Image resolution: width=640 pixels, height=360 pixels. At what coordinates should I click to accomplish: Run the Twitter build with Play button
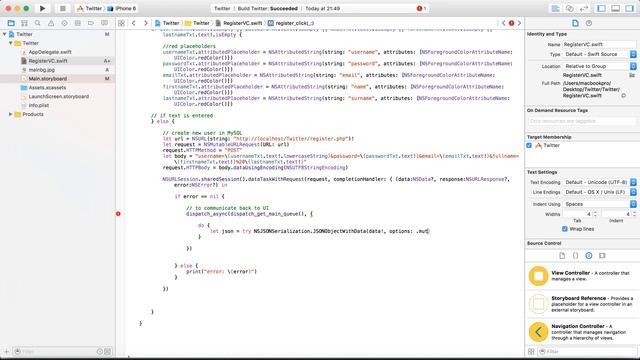coord(42,8)
